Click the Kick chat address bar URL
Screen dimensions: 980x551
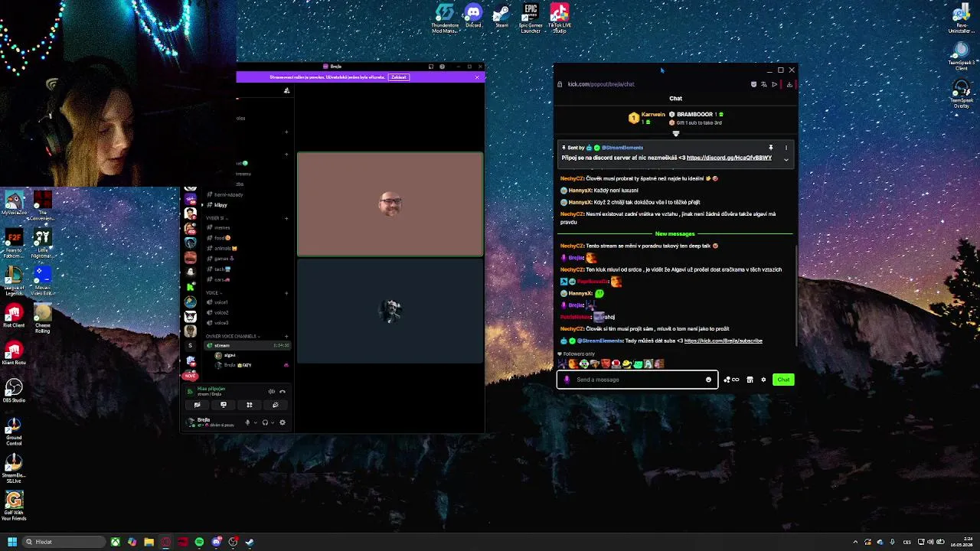pyautogui.click(x=601, y=84)
